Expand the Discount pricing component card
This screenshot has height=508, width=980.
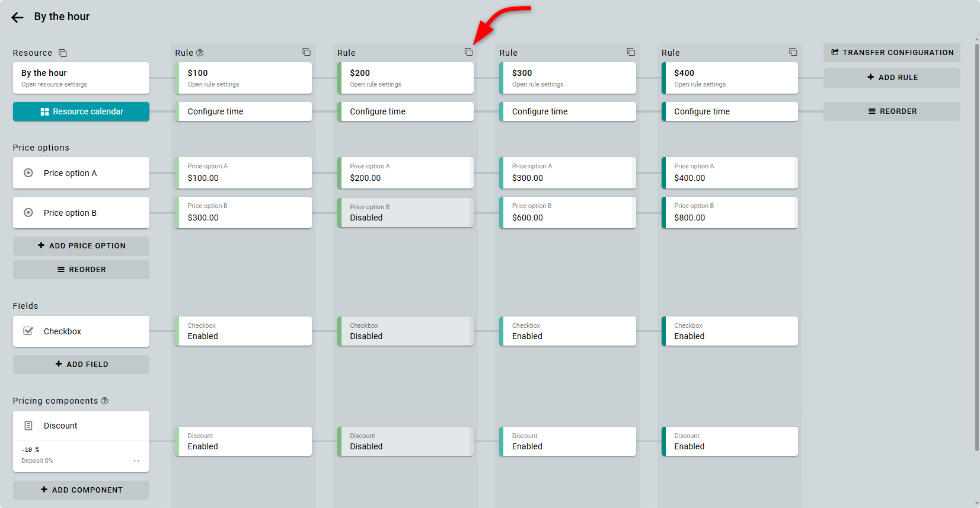[81, 426]
